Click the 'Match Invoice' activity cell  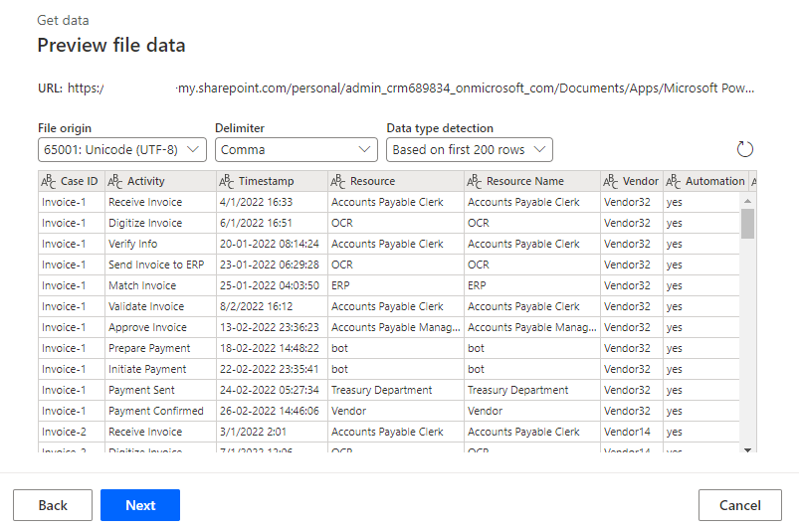[x=160, y=285]
